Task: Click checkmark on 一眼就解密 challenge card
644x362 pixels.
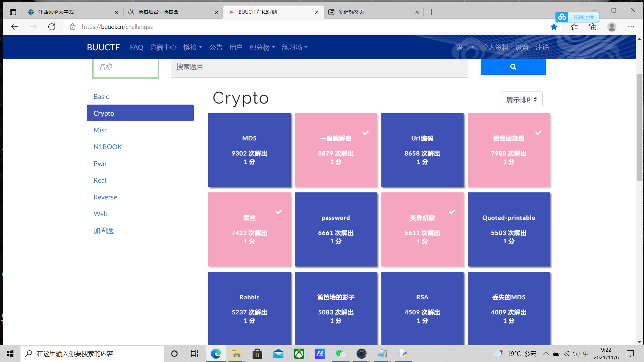Action: (x=366, y=133)
